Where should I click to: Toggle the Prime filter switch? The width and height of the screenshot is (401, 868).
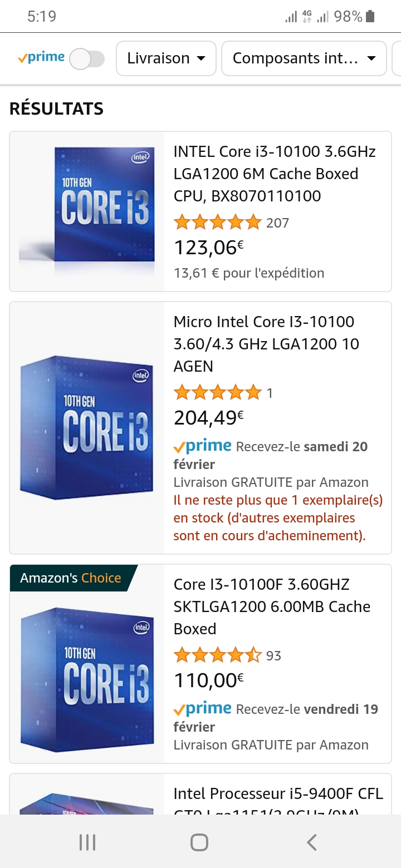click(x=87, y=58)
